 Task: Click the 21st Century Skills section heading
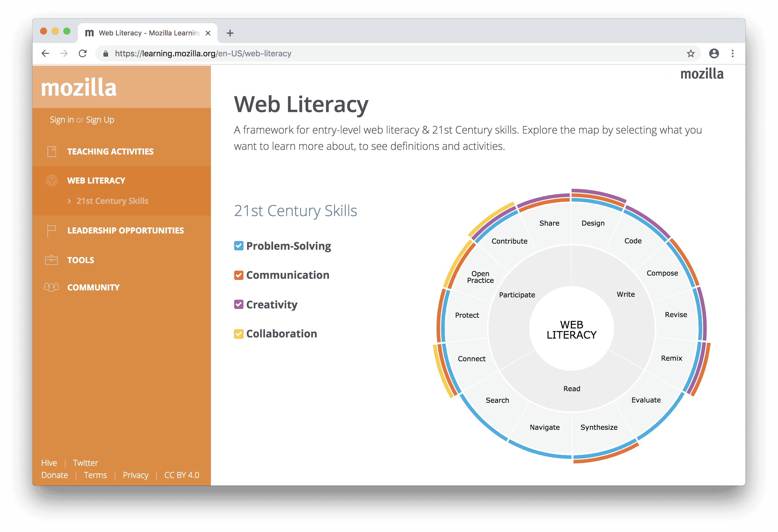(296, 211)
